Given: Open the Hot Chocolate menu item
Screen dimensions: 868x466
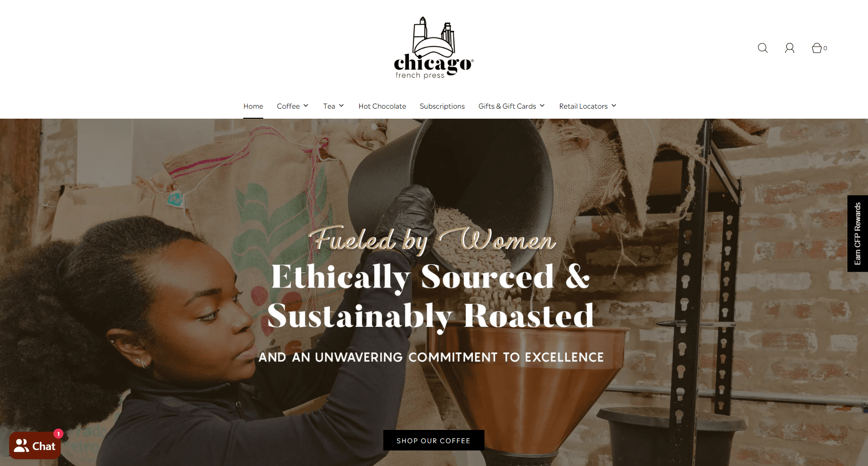Looking at the screenshot, I should click(x=382, y=106).
